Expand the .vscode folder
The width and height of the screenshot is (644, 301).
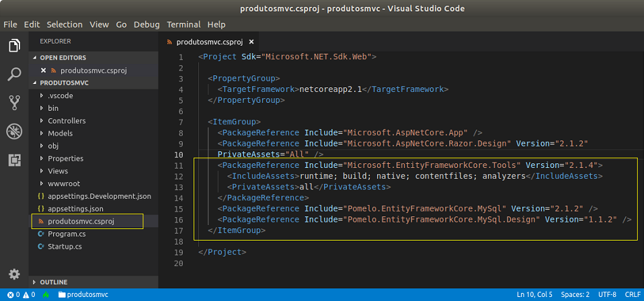(42, 95)
